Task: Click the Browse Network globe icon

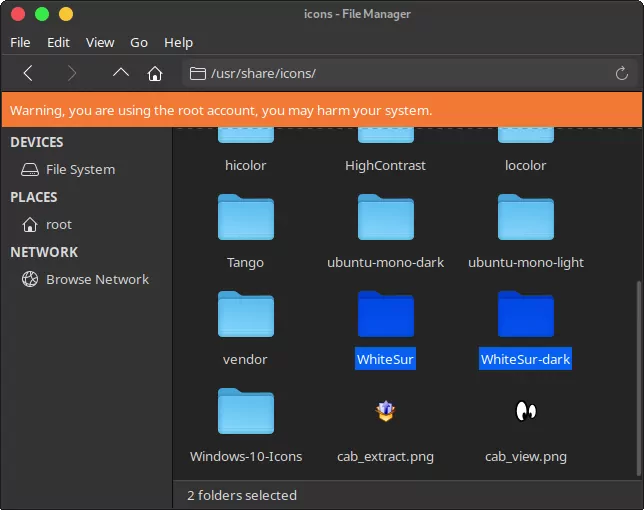Action: coord(30,279)
